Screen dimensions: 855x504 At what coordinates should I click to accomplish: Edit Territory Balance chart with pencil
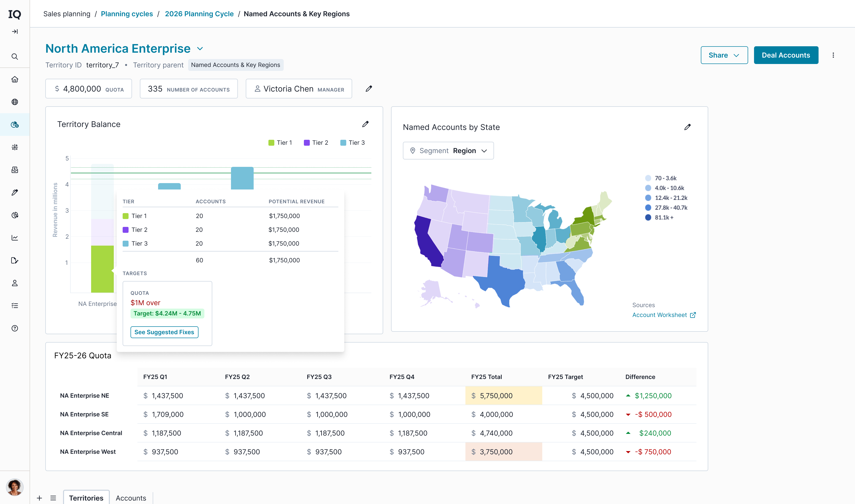point(365,124)
